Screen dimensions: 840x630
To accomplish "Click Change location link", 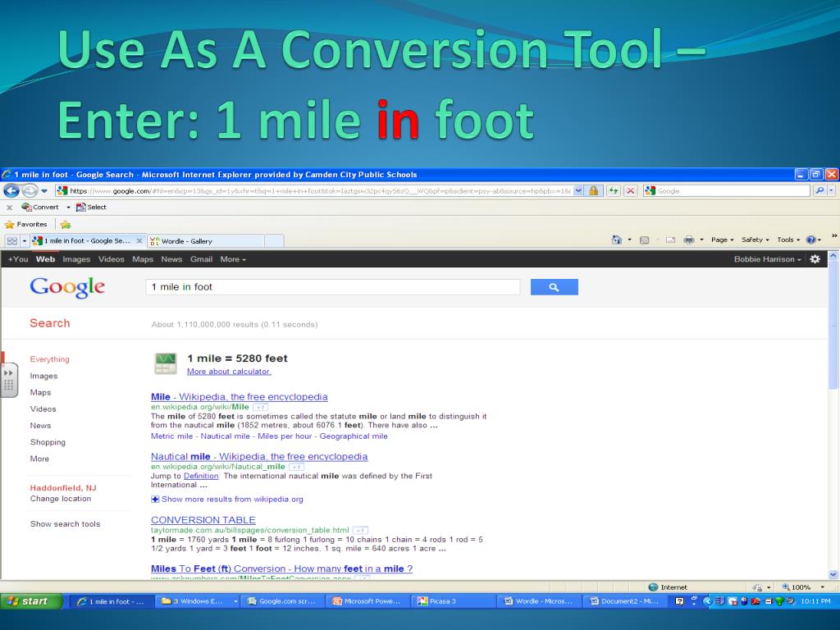I will coord(61,499).
